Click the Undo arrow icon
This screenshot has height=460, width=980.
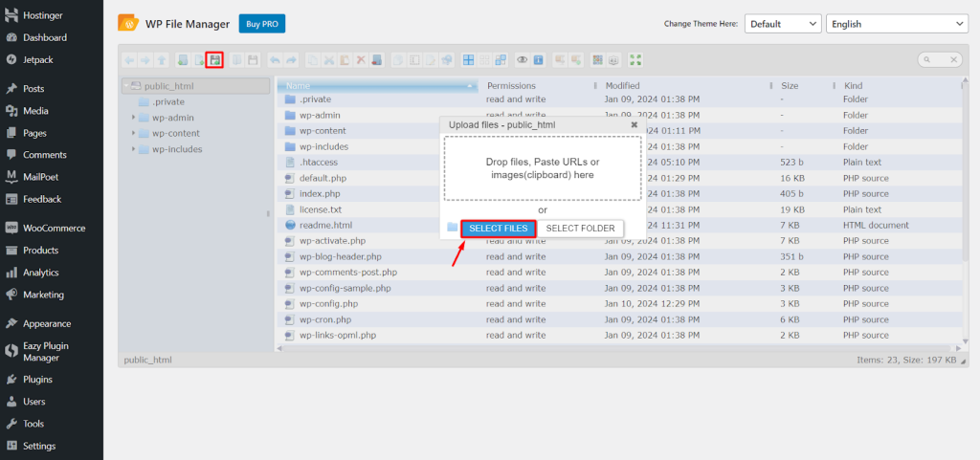tap(275, 60)
